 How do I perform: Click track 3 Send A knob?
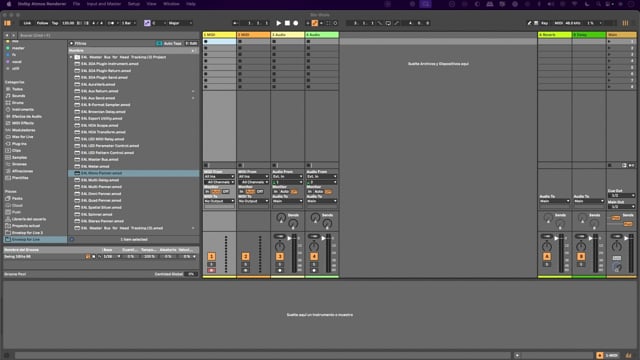pos(281,218)
